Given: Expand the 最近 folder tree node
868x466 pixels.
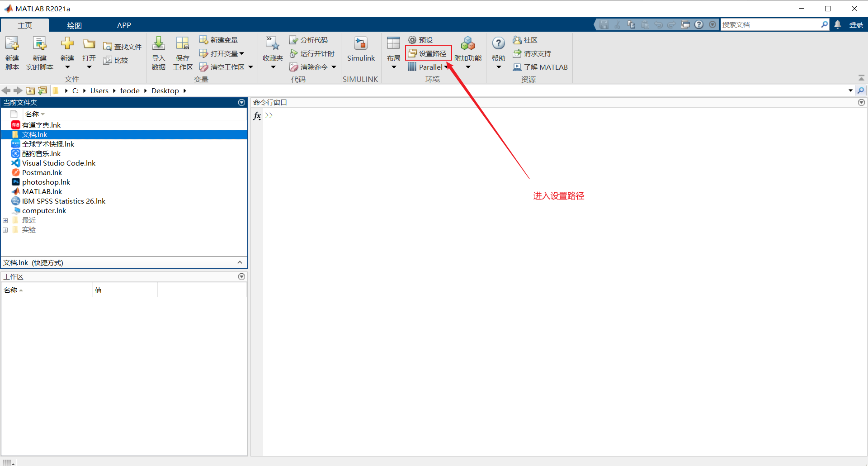Looking at the screenshot, I should (5, 220).
